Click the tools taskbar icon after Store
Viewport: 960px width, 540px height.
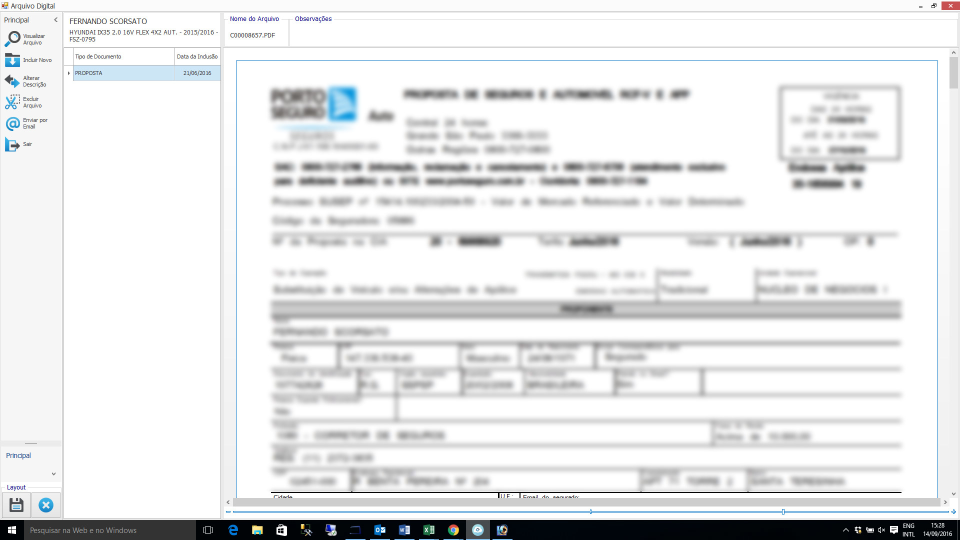click(306, 530)
